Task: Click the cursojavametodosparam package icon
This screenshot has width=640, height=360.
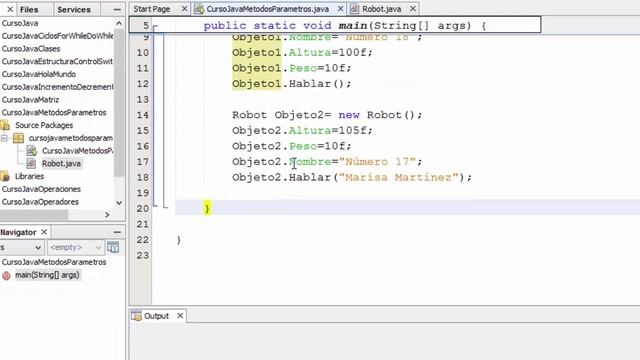Action: coord(18,138)
